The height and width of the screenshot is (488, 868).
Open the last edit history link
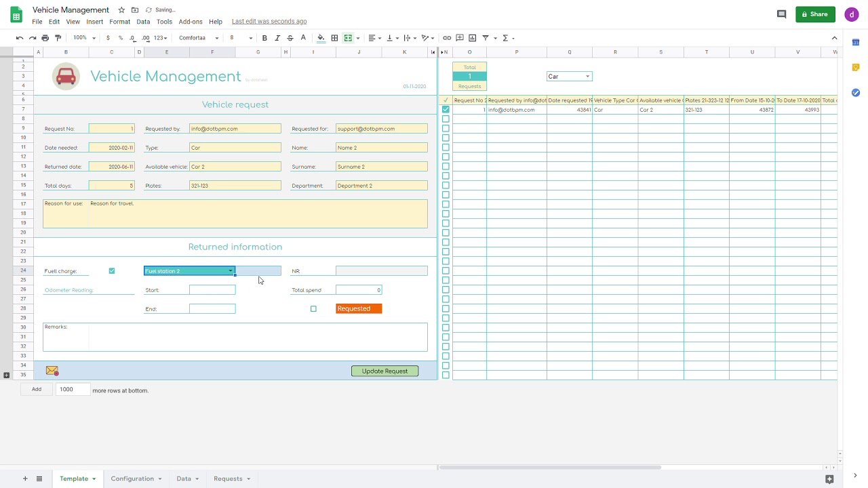(269, 22)
